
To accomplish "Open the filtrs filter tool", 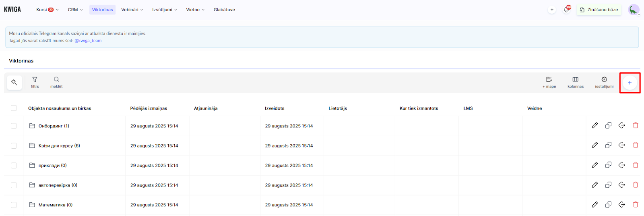I will point(35,82).
